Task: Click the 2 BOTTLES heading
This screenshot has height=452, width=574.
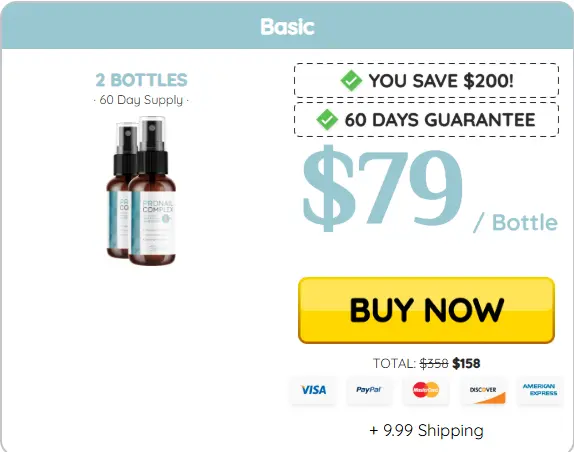Action: (x=141, y=80)
